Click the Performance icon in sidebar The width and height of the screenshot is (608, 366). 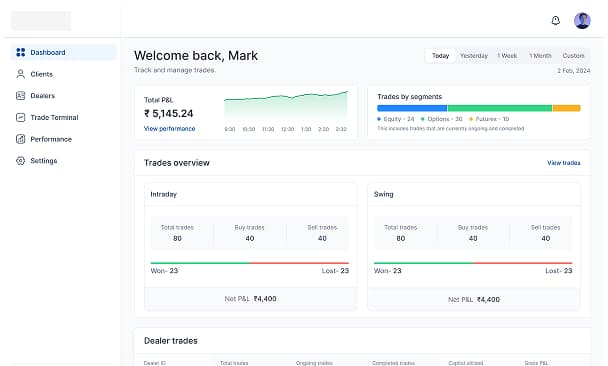[21, 139]
